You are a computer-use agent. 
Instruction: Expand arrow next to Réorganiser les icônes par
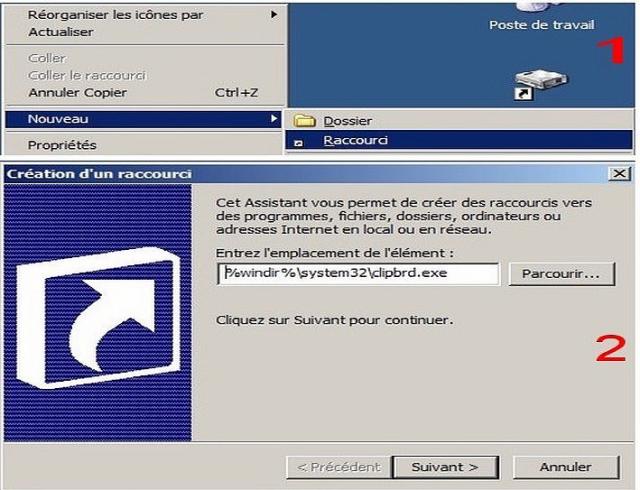(274, 15)
